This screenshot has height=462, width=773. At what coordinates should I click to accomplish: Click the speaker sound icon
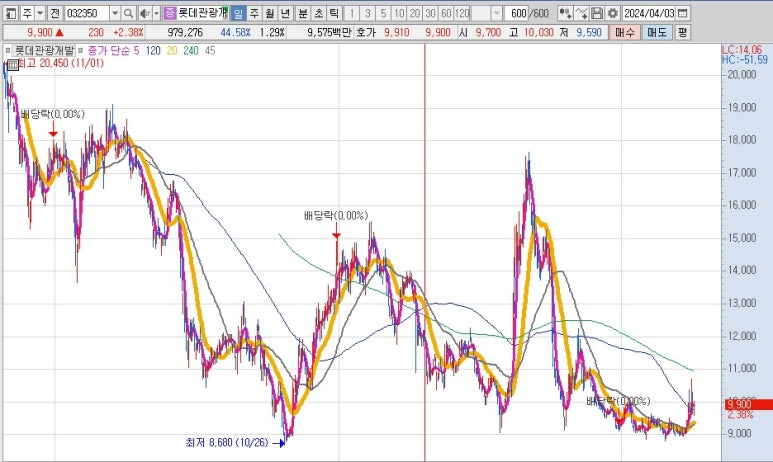144,13
